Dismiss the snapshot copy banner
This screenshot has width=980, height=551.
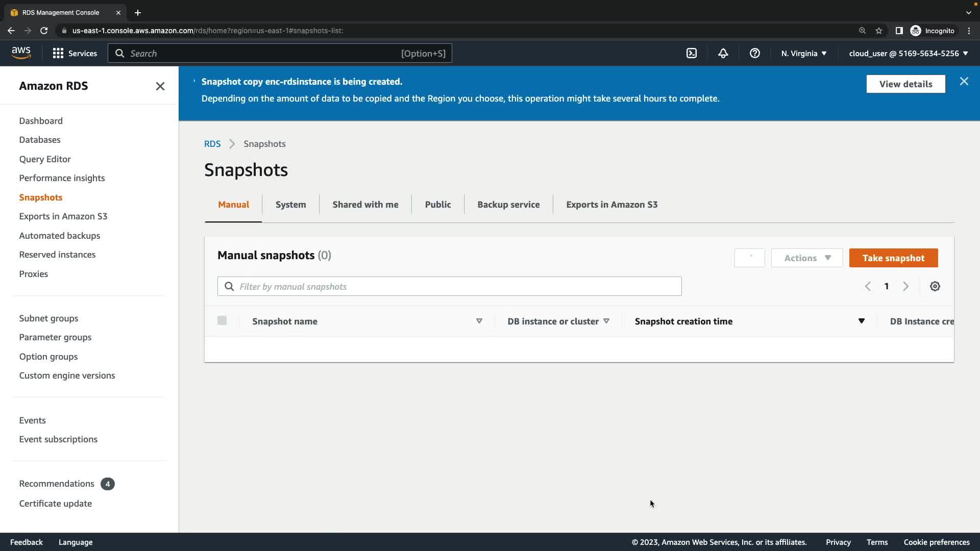pyautogui.click(x=964, y=82)
